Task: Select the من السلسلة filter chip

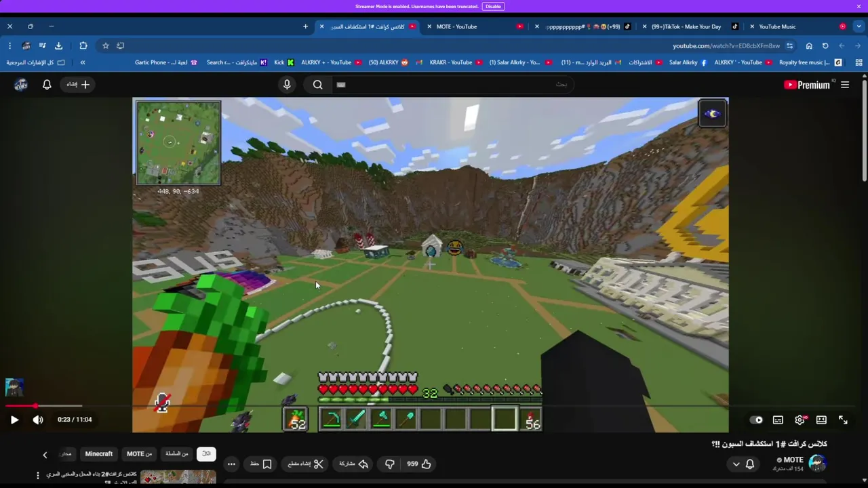Action: (x=177, y=454)
